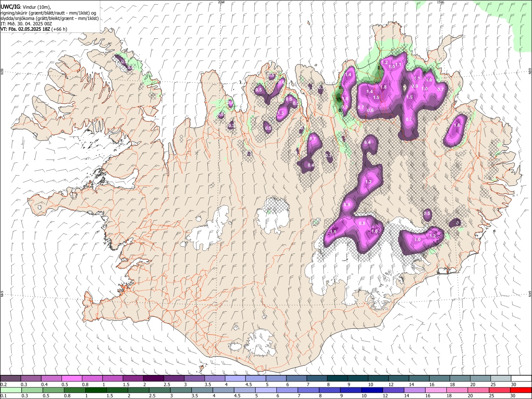Pick the white swatch after 30 in upper scale
532x399 pixels.
tap(521, 378)
